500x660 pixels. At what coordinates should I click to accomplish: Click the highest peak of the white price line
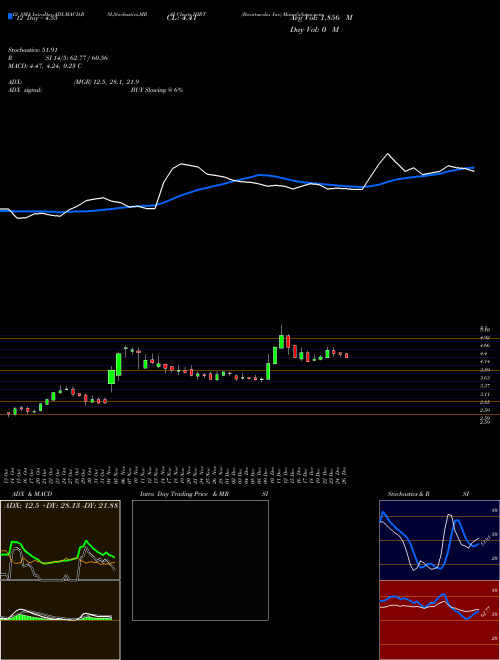point(388,154)
